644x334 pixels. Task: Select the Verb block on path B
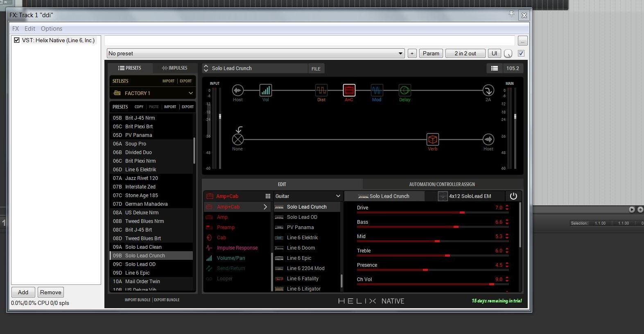pyautogui.click(x=432, y=139)
